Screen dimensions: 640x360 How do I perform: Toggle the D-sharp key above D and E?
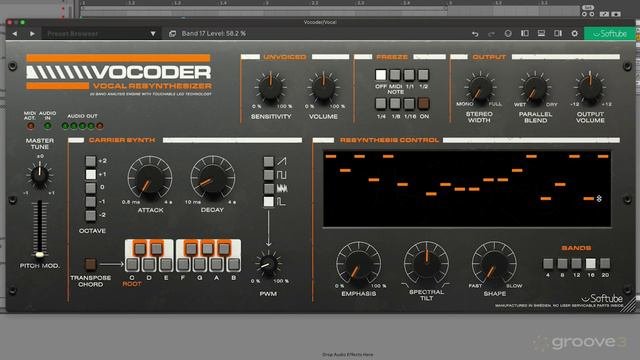coord(157,249)
